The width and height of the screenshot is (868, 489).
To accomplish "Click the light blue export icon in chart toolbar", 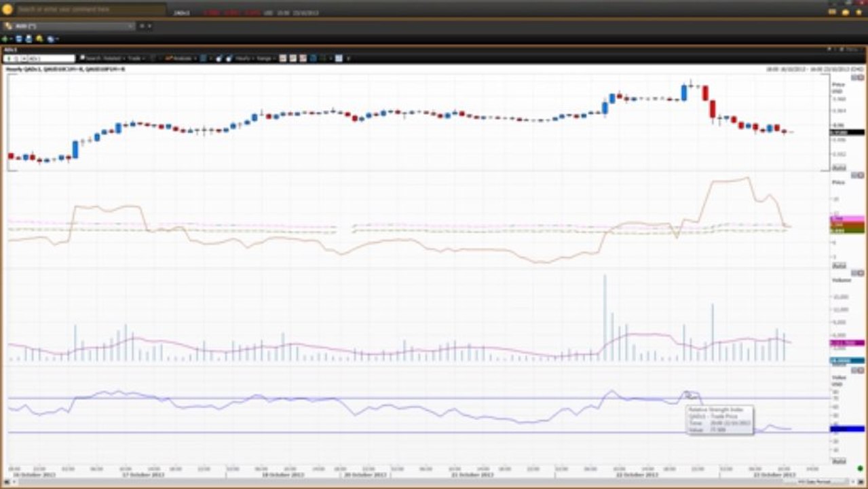I will [x=338, y=58].
